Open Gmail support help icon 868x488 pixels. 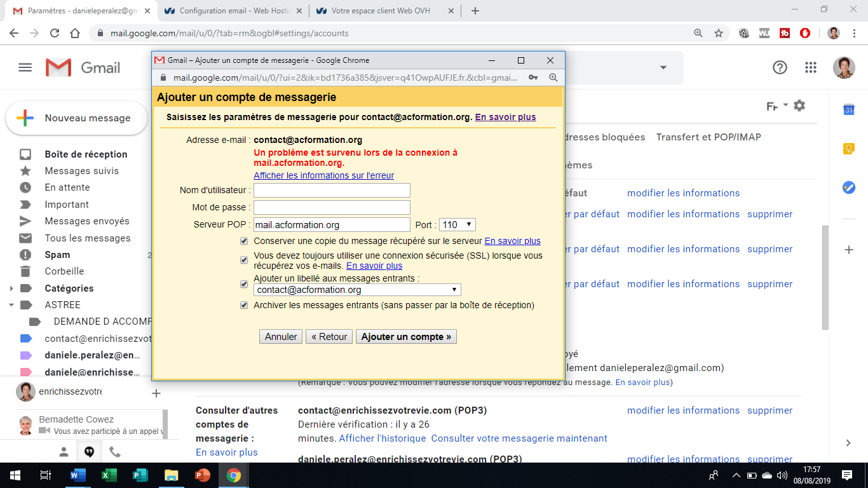(780, 67)
